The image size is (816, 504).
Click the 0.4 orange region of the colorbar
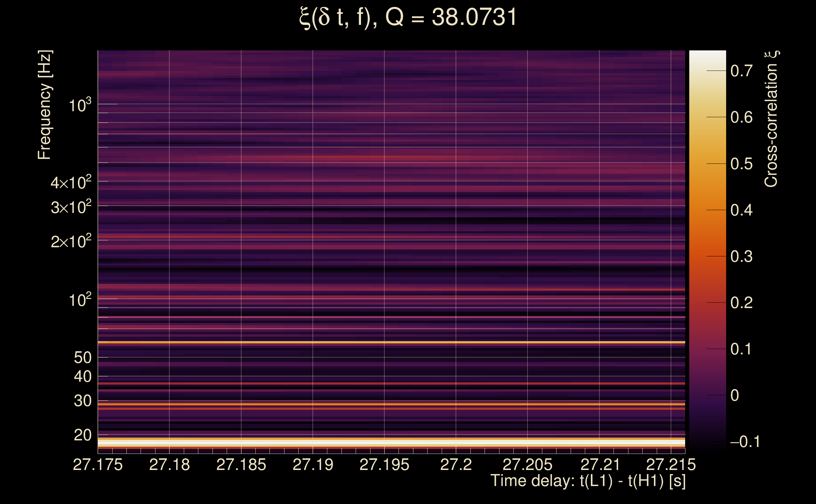[707, 210]
